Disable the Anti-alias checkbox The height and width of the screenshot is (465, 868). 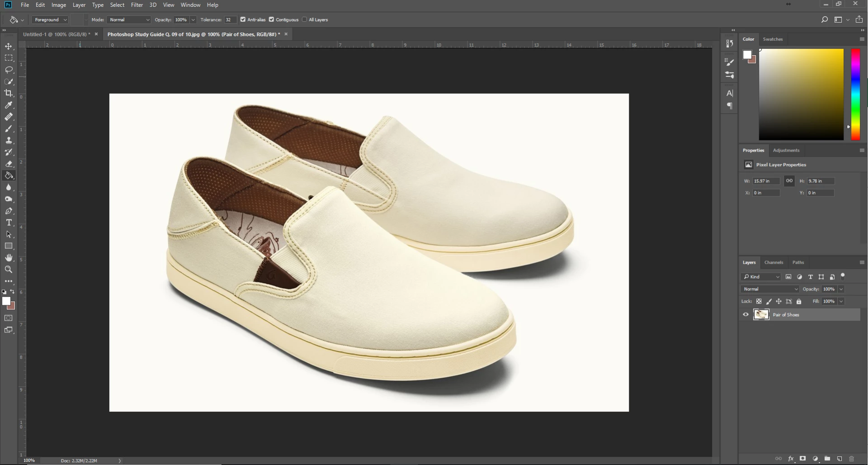tap(243, 19)
